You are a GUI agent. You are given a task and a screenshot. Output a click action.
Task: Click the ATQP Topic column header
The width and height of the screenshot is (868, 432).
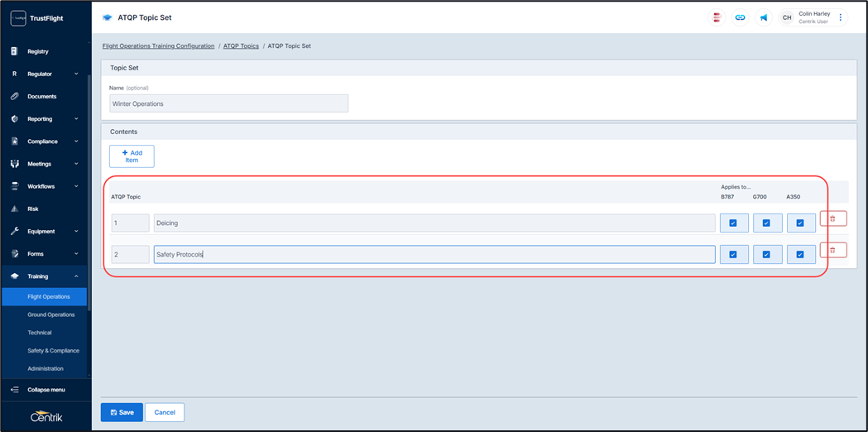pos(125,197)
